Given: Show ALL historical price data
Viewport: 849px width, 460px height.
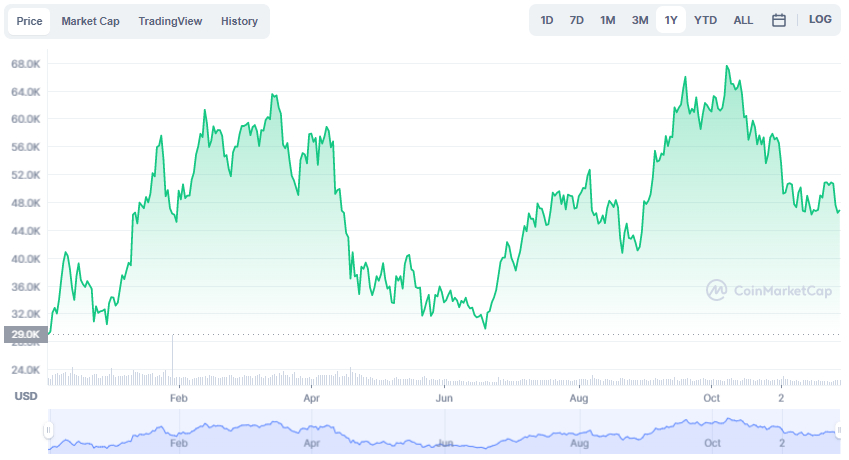Looking at the screenshot, I should 743,20.
